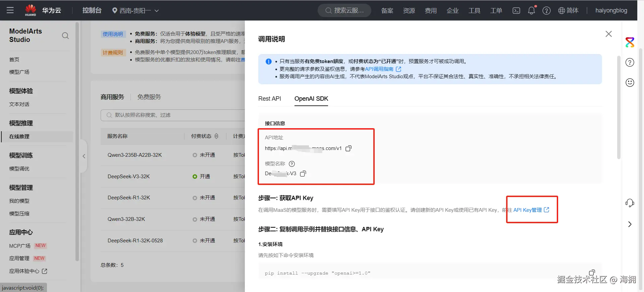Open the API调用指南 external link icon
The image size is (644, 292).
click(x=398, y=69)
